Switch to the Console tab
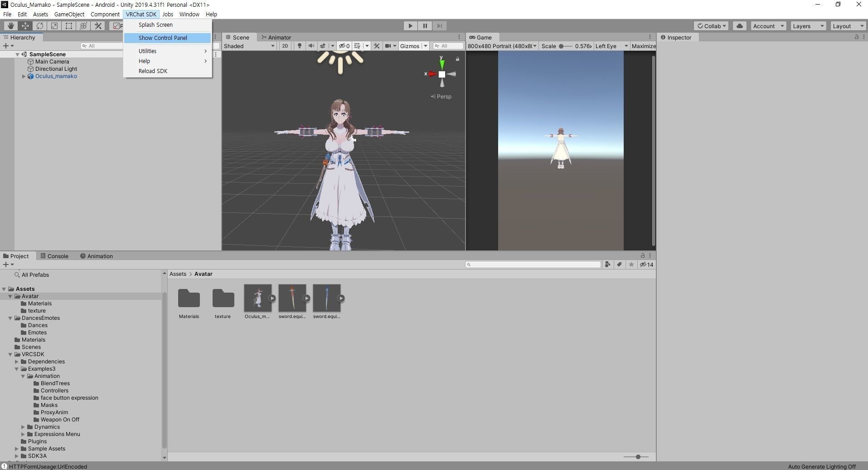 54,256
